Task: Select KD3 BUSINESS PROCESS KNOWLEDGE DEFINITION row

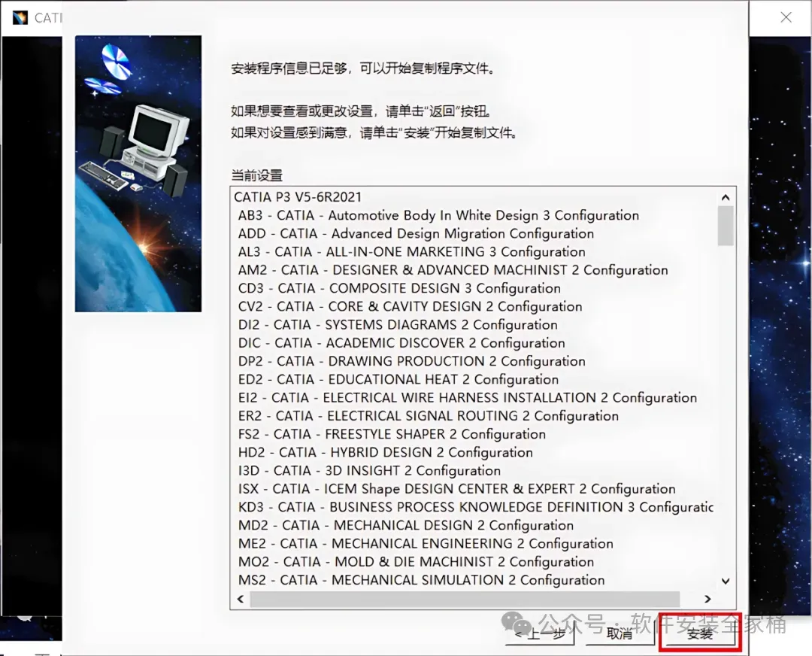Action: tap(476, 507)
